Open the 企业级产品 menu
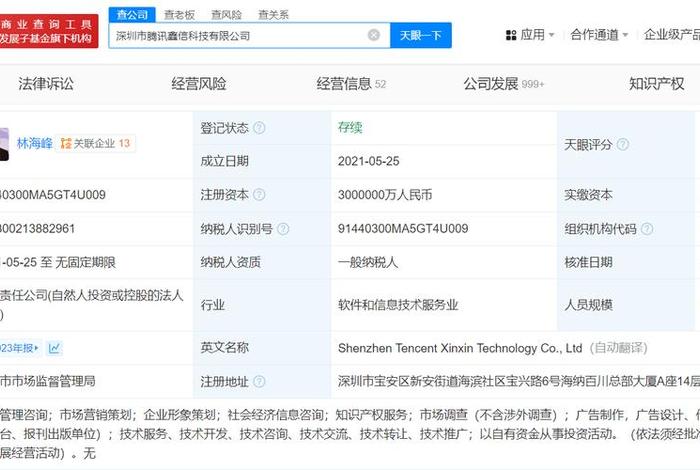The height and width of the screenshot is (470, 700). point(671,34)
